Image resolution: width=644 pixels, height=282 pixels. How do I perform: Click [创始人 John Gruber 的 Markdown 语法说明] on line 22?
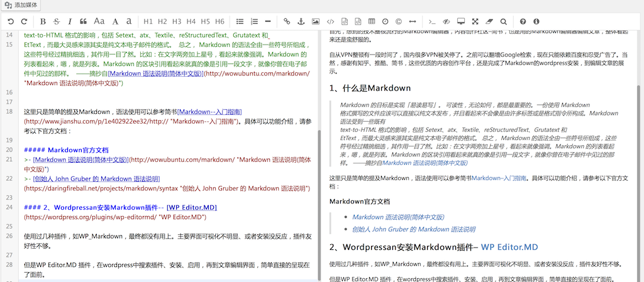click(x=96, y=179)
